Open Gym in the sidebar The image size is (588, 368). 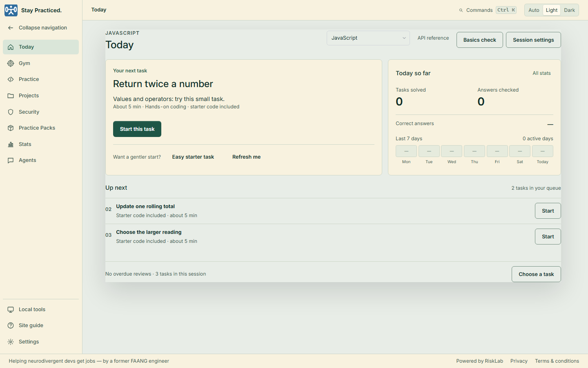pos(41,63)
